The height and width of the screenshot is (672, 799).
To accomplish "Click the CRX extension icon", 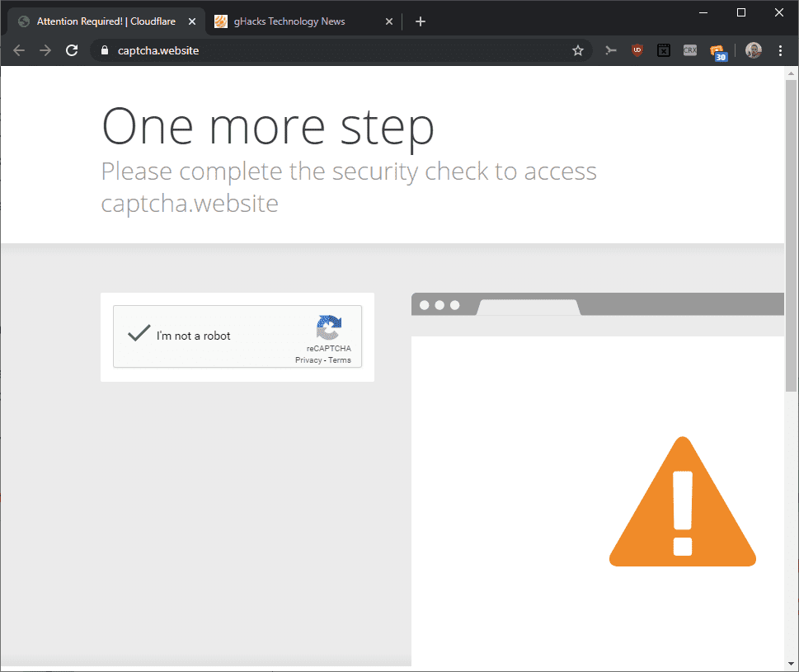I will (690, 50).
